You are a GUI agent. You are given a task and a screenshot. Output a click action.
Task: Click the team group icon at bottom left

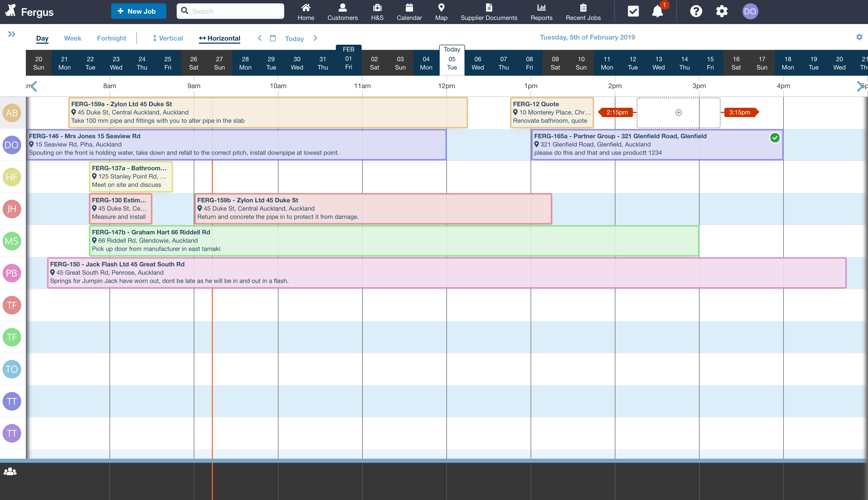10,472
